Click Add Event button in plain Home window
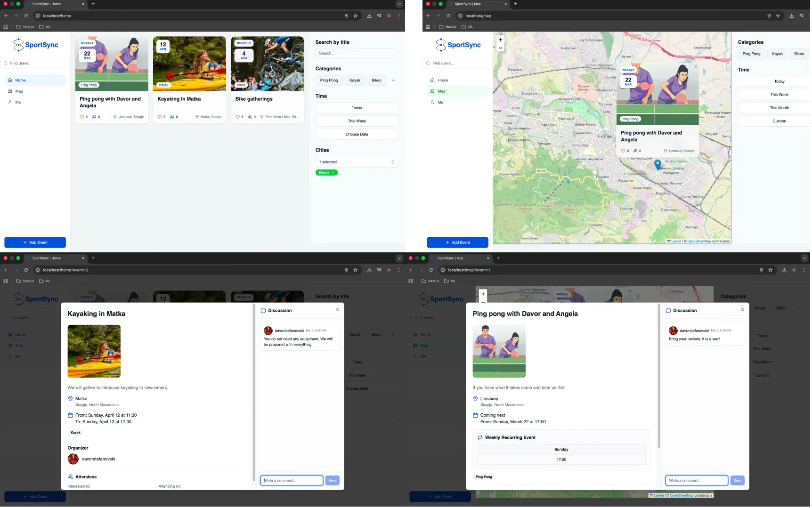The height and width of the screenshot is (508, 812). click(35, 243)
